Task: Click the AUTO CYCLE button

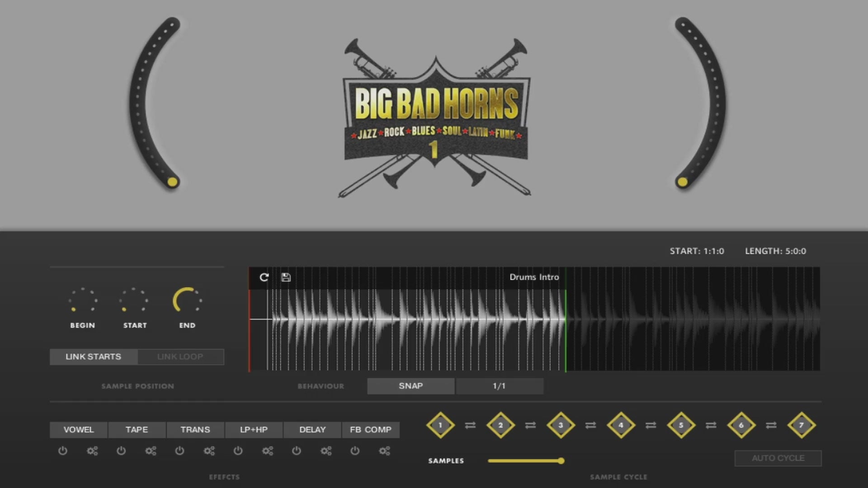Action: [x=778, y=458]
